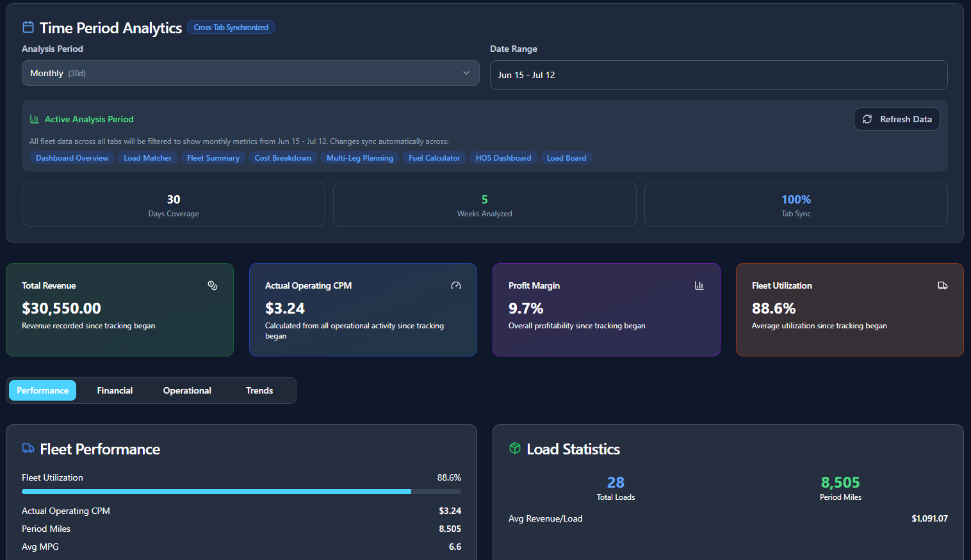
Task: Click the $1,091.07 Avg Revenue/Load value
Action: 929,518
